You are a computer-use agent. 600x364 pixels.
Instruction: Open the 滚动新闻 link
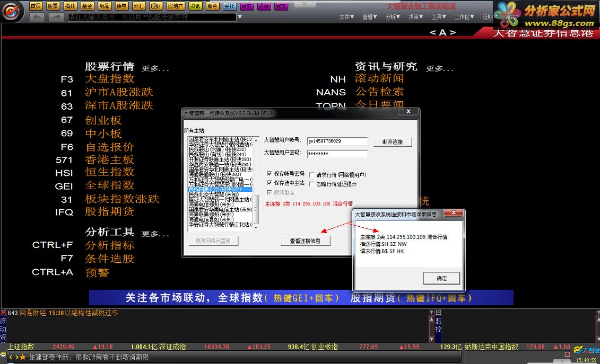[x=380, y=79]
